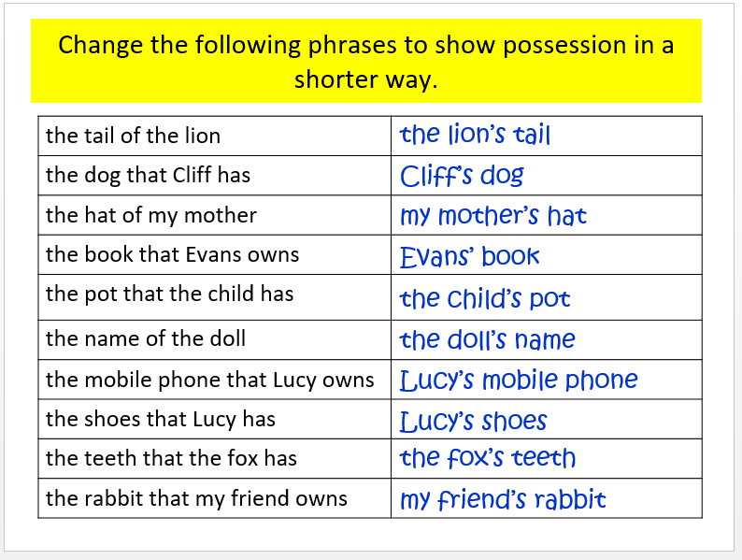742x560 pixels.
Task: Click the answer 'the doll's name'
Action: [487, 339]
